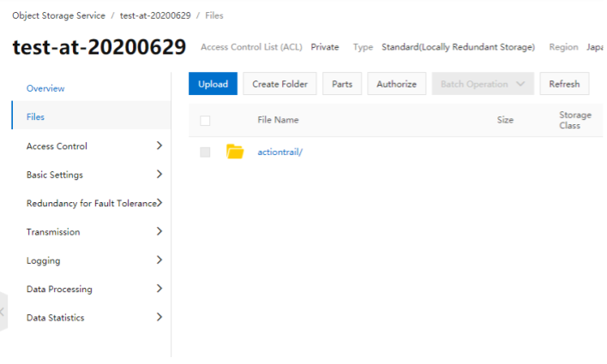The image size is (607, 364).
Task: Expand the Access Control section chevron
Action: pos(159,146)
